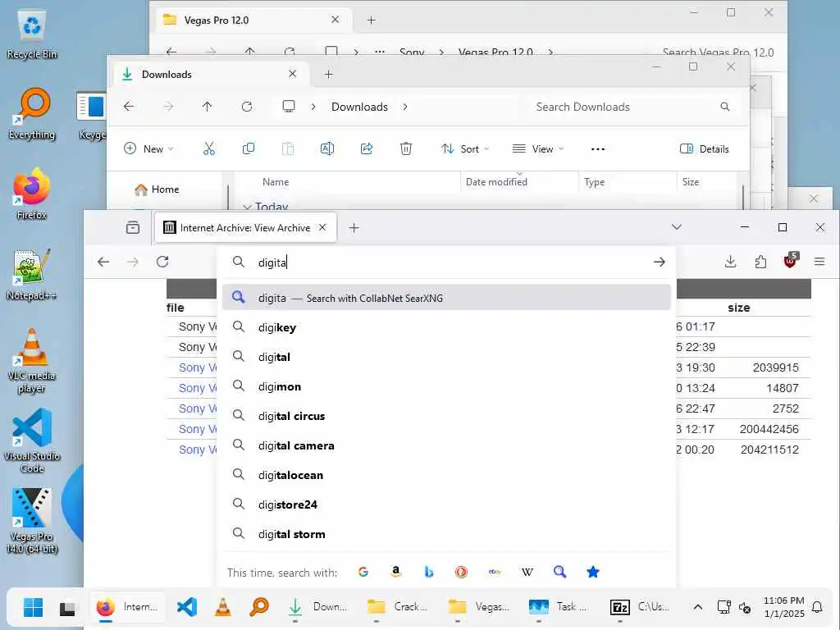Open Everything desktop shortcut

pyautogui.click(x=32, y=113)
